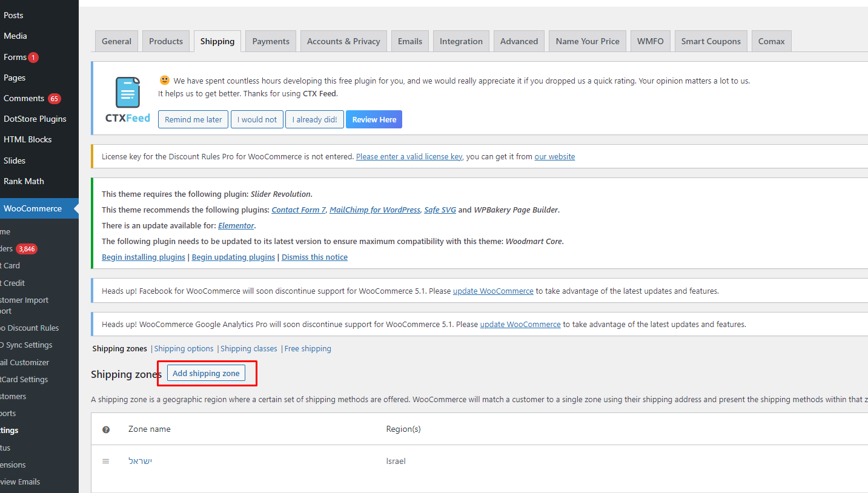Switch to the Products tab
This screenshot has width=868, height=493.
pyautogui.click(x=166, y=41)
